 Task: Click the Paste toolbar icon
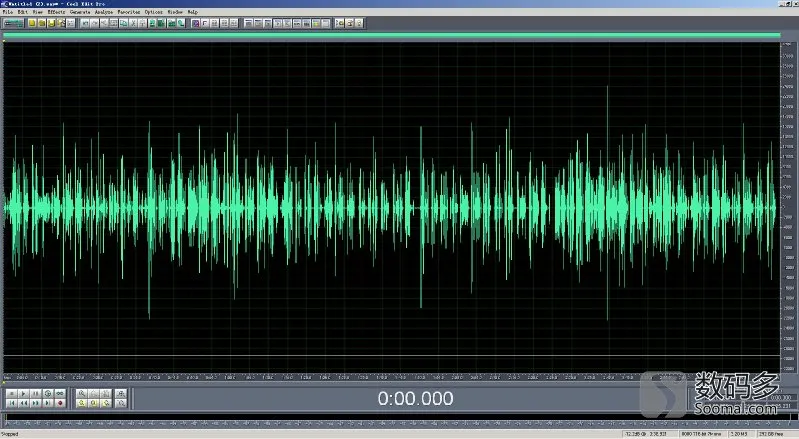point(143,23)
